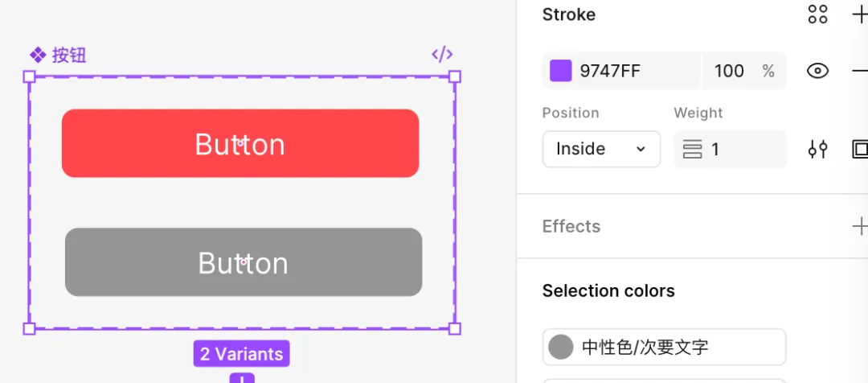
Task: Click the stroke color swatch 9747FF
Action: coord(560,71)
